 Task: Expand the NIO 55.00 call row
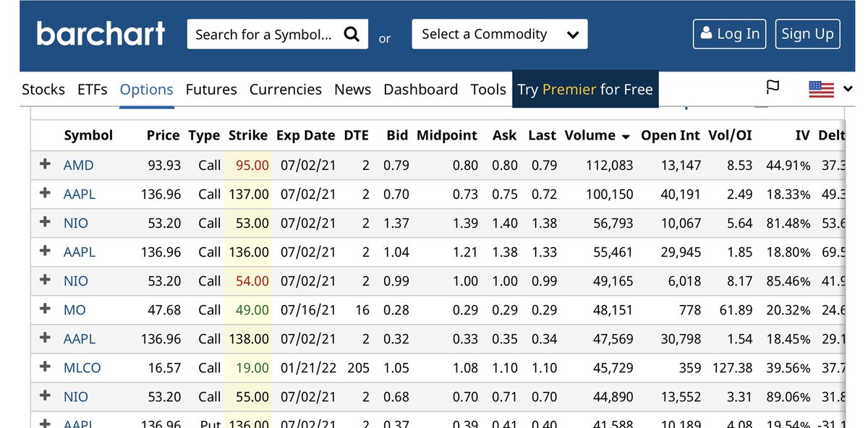pos(45,395)
